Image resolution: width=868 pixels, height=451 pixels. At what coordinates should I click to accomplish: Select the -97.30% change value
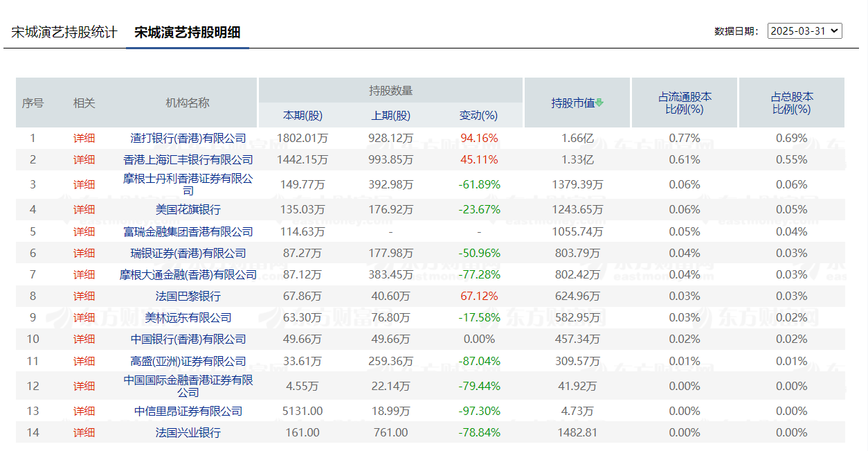pos(479,411)
